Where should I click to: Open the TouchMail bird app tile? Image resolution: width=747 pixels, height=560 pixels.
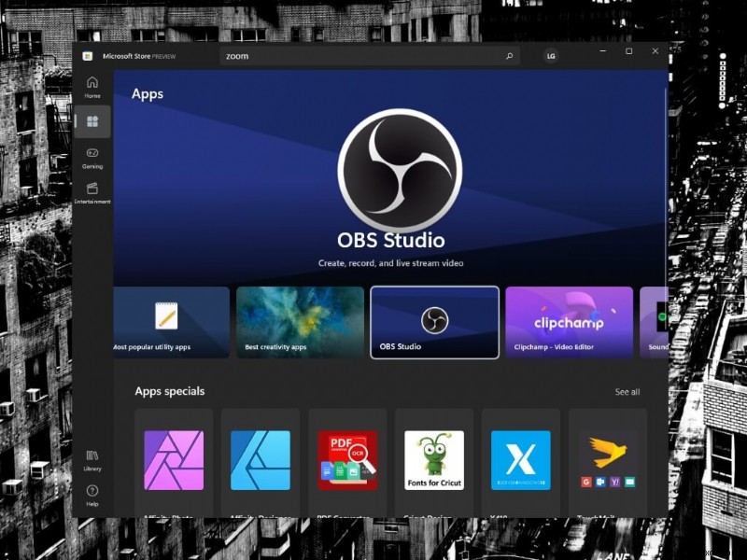(608, 462)
